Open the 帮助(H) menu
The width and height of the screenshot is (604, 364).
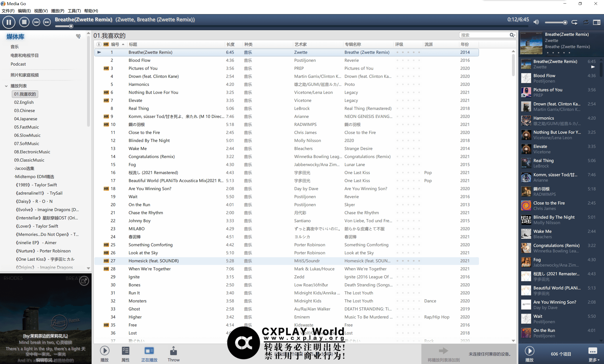point(91,11)
